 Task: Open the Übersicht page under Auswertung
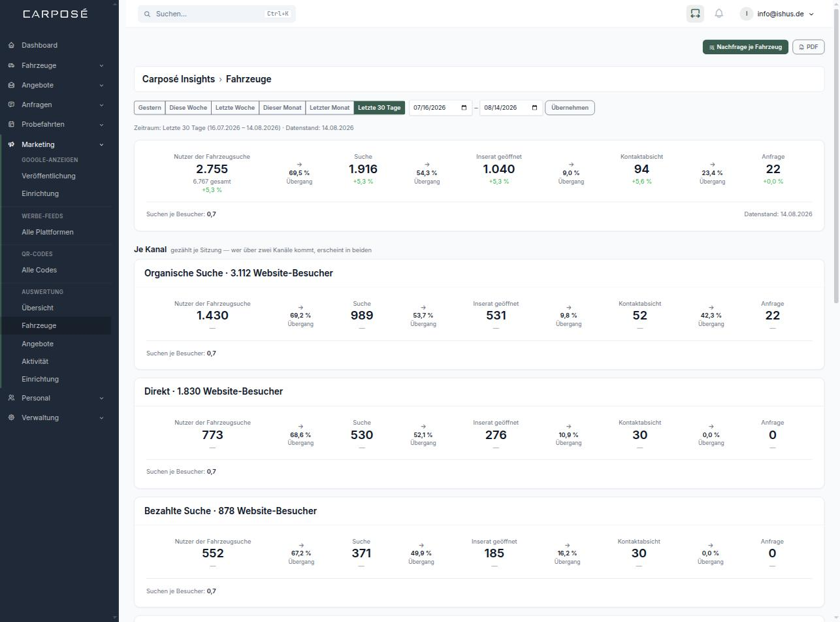click(x=37, y=308)
